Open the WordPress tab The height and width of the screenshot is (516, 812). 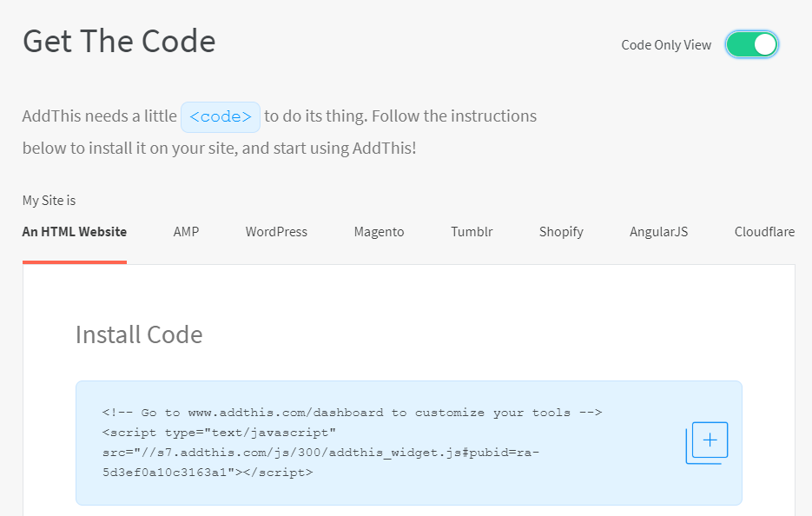276,232
